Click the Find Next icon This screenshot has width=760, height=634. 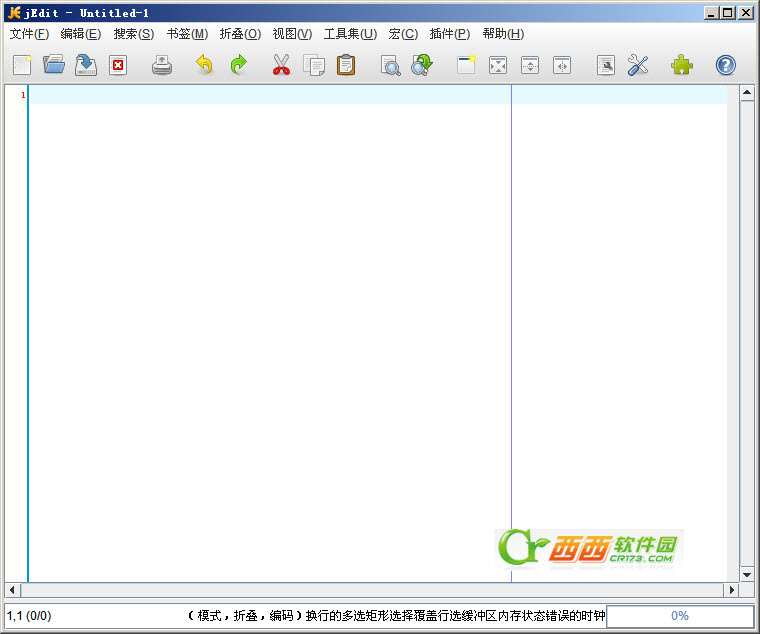point(422,65)
